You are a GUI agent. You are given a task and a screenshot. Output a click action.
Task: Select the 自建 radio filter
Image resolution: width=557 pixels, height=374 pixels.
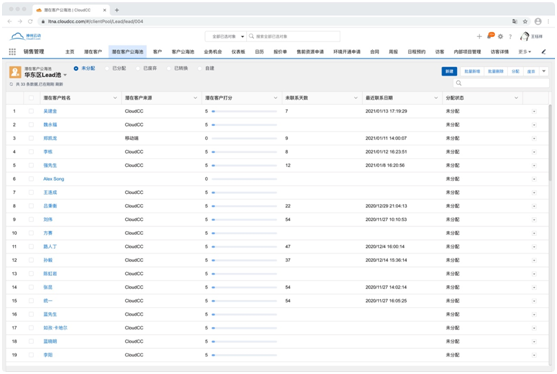pyautogui.click(x=200, y=68)
